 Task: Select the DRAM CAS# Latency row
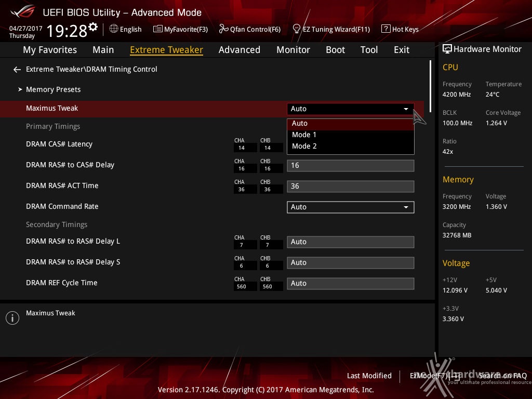tap(59, 144)
